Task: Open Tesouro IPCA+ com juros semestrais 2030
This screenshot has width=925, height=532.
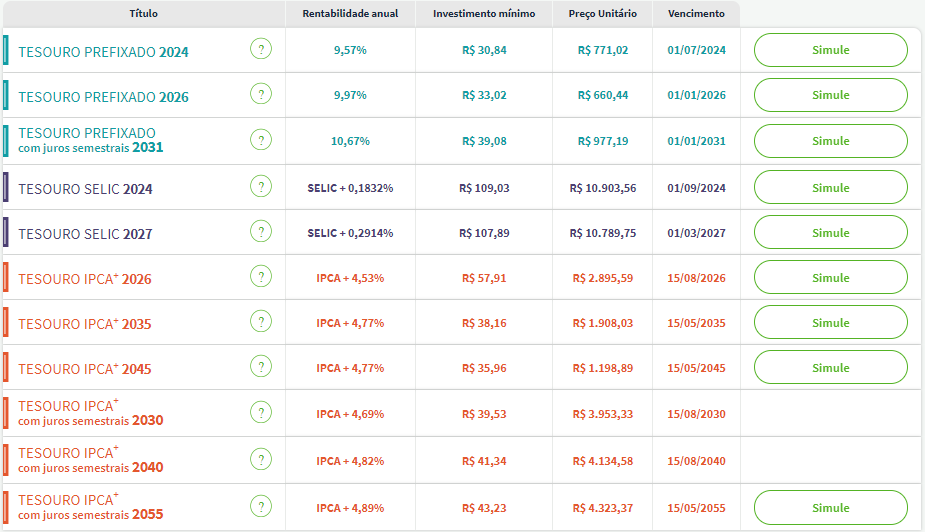Action: tap(91, 413)
